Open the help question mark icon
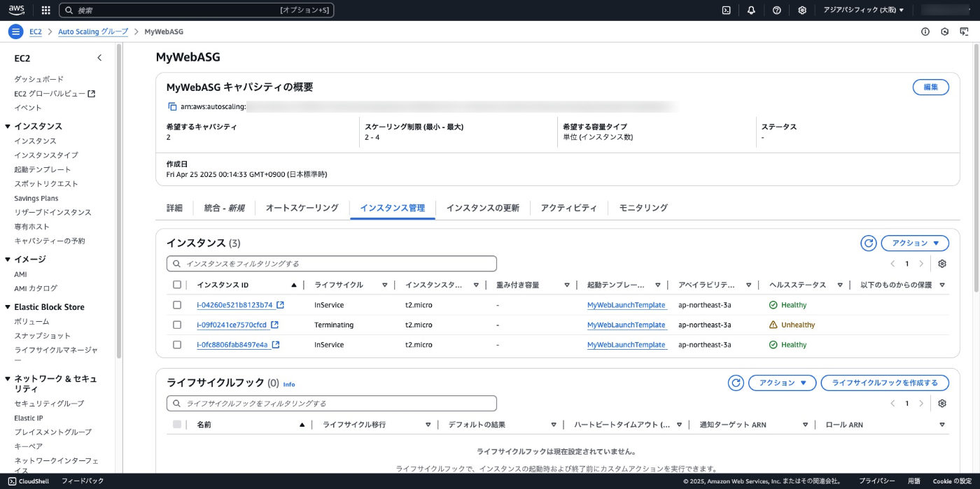The height and width of the screenshot is (489, 980). (777, 10)
